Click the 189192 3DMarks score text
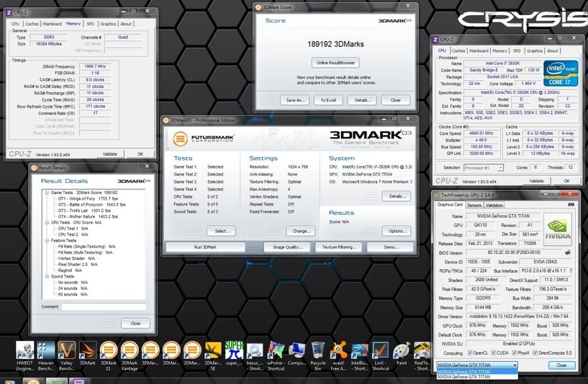The width and height of the screenshot is (588, 384). pos(336,44)
